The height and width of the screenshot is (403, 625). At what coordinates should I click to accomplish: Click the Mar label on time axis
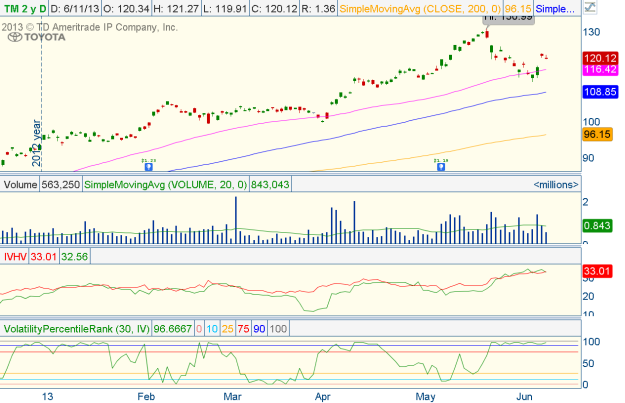coord(232,396)
